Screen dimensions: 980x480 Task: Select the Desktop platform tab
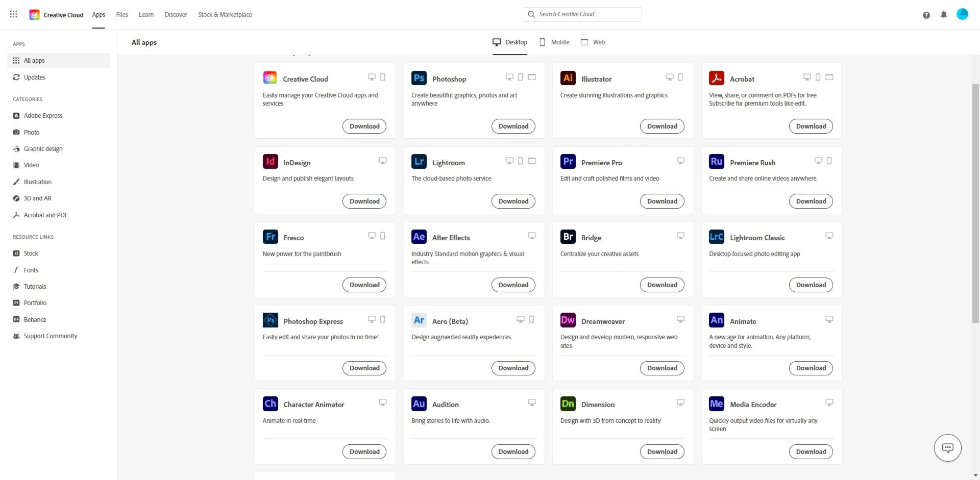[x=510, y=42]
